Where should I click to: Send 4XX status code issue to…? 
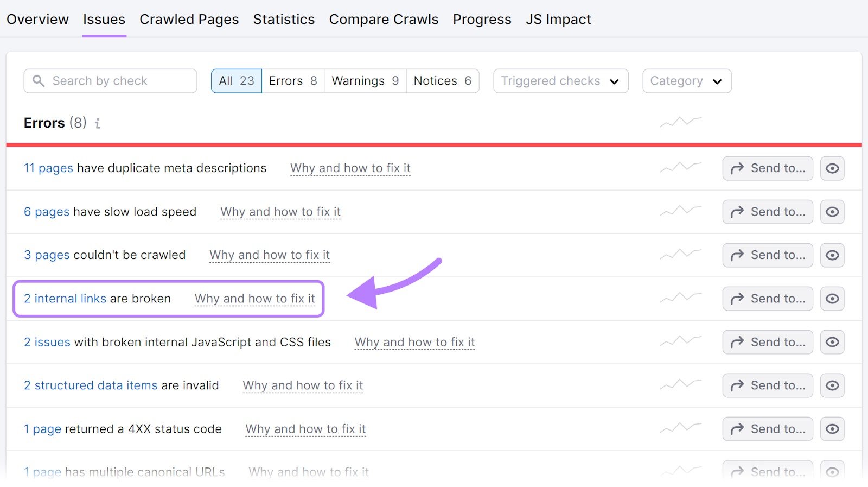tap(768, 429)
